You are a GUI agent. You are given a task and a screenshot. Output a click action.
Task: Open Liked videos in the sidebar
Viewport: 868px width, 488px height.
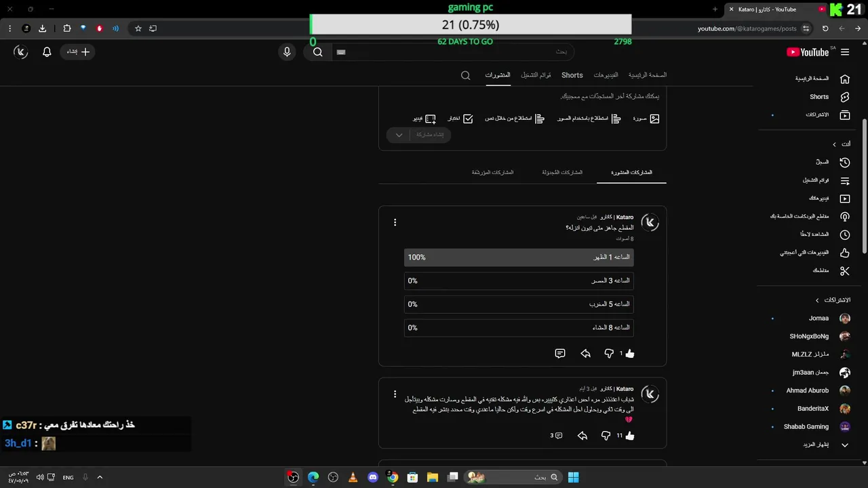point(814,252)
